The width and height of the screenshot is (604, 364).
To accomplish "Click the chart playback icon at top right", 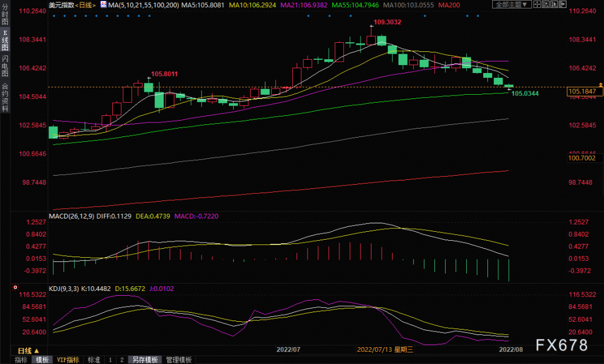I will (x=554, y=4).
